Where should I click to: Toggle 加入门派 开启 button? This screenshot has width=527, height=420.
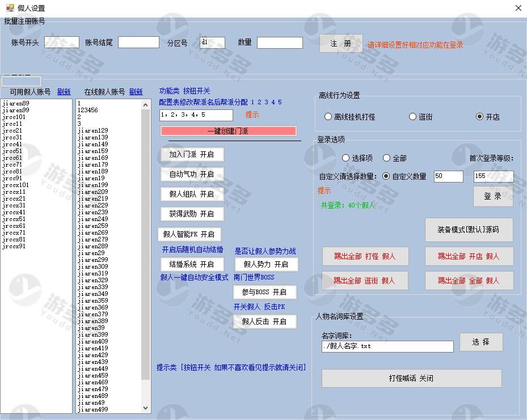(x=192, y=154)
